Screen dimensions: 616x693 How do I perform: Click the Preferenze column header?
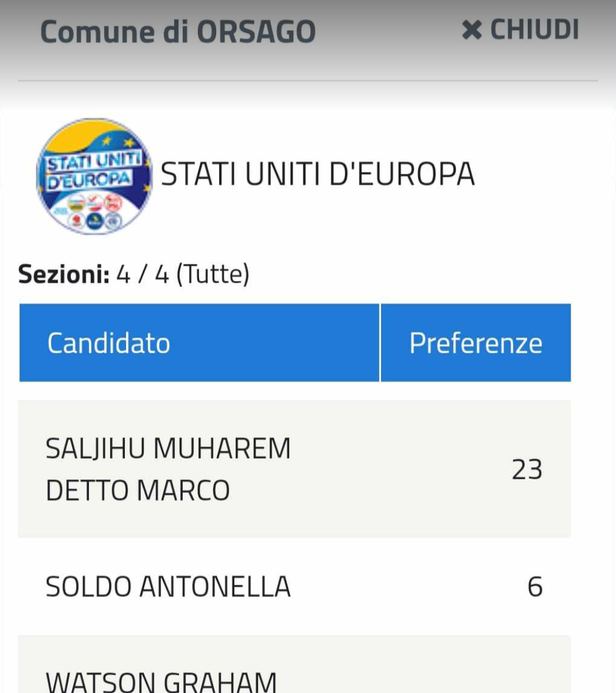point(476,343)
